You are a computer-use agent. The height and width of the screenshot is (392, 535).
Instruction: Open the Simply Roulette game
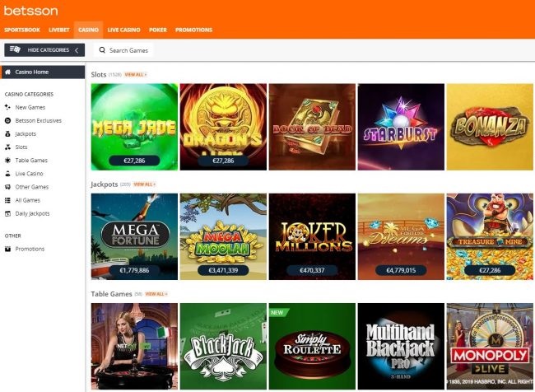click(x=312, y=346)
